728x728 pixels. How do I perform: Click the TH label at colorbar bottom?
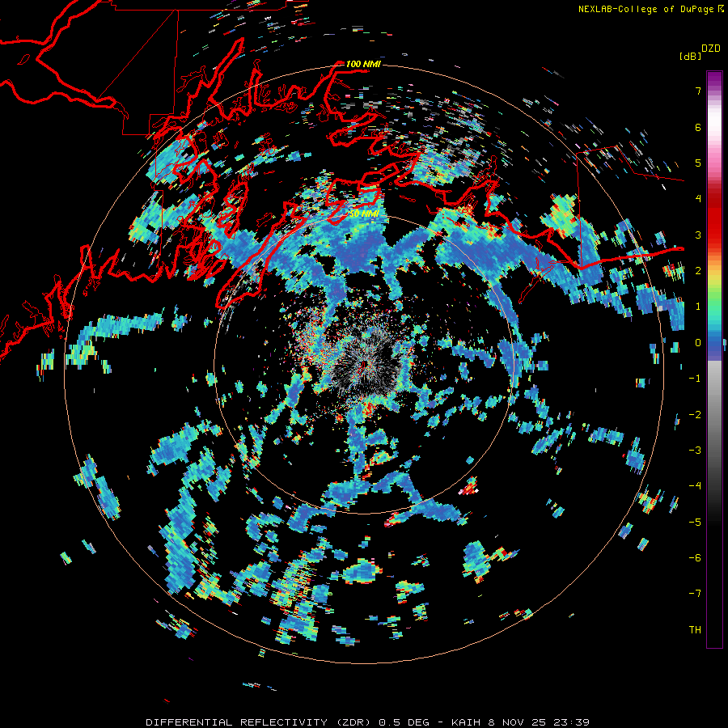[x=695, y=629]
